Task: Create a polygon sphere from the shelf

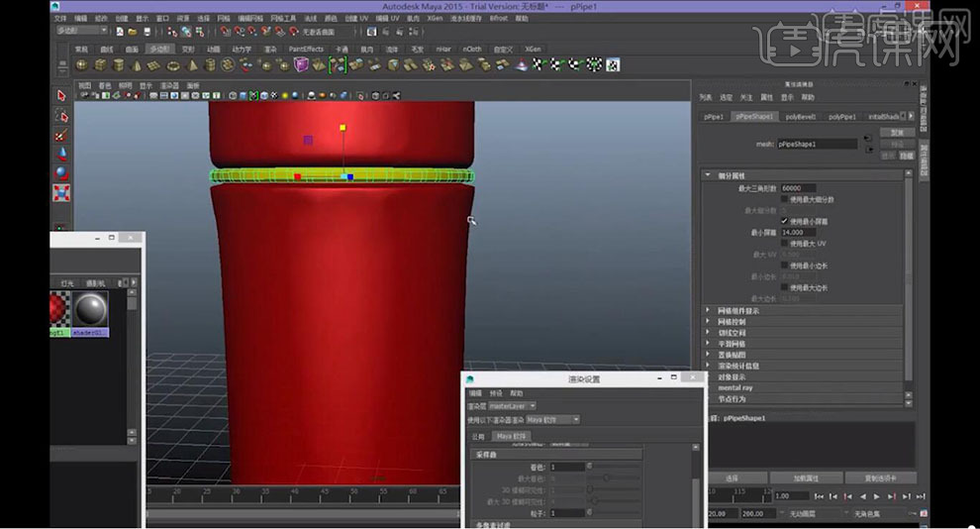Action: [x=82, y=65]
